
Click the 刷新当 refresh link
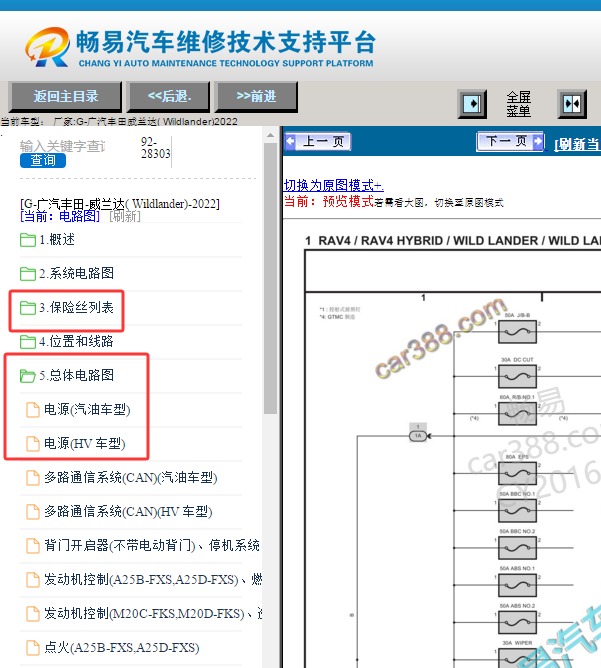(x=577, y=144)
